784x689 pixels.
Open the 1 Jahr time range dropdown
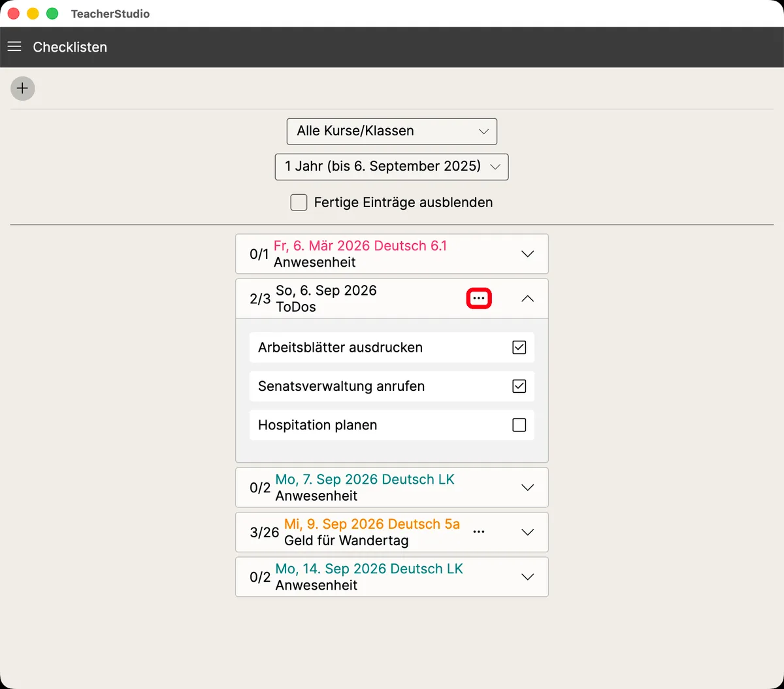pos(392,166)
